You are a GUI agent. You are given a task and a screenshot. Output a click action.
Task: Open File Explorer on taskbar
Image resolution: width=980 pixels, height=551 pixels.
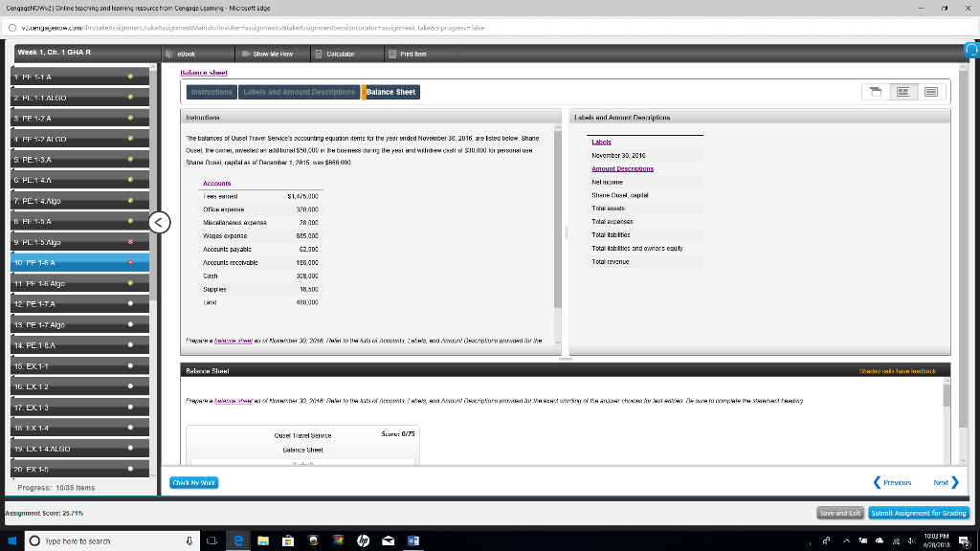(x=263, y=541)
